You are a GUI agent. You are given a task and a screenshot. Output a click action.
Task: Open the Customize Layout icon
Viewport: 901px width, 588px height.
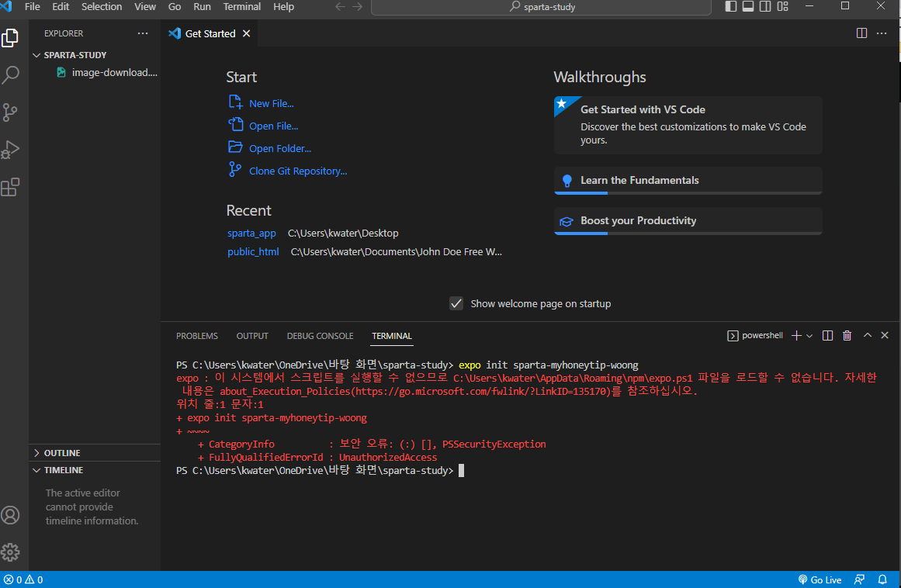[x=782, y=6]
